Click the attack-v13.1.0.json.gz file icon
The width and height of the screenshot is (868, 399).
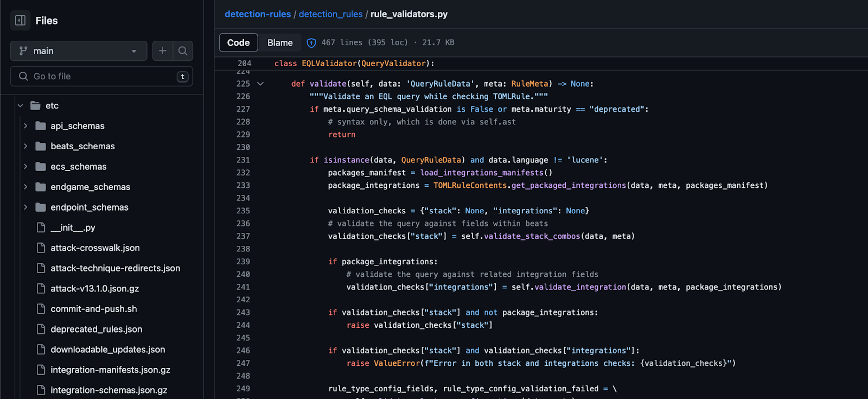click(x=41, y=289)
